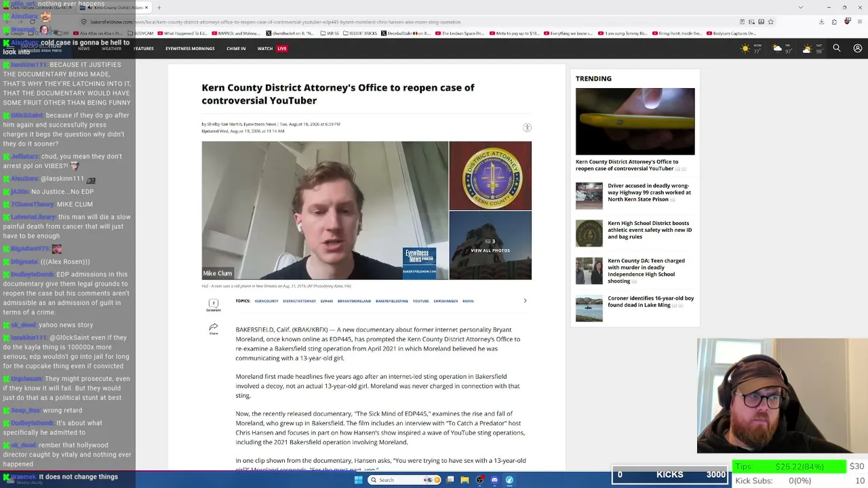Click the article headline about controversial YouTuber
Viewport: 868px width, 488px height.
coord(338,94)
